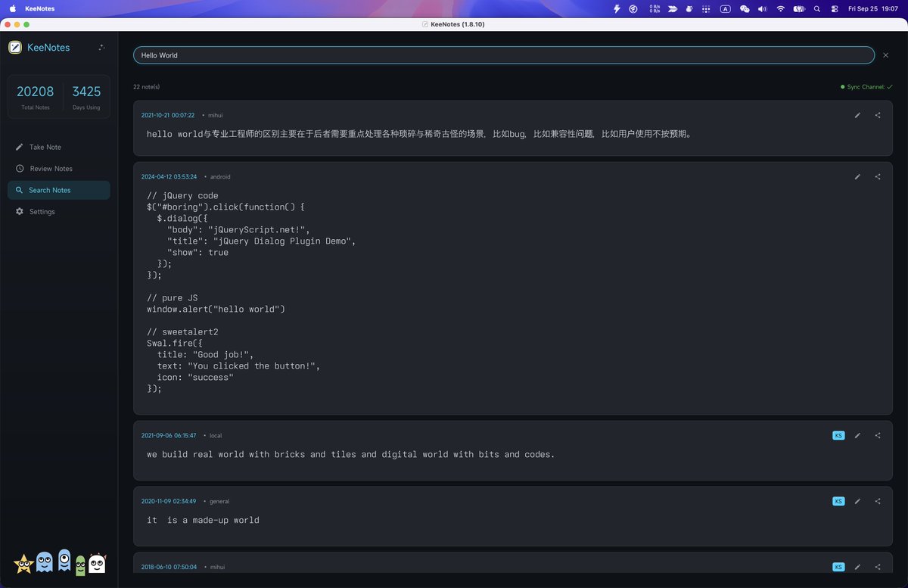This screenshot has height=588, width=908.
Task: Edit the 2021-10-21 mihui note
Action: [857, 115]
